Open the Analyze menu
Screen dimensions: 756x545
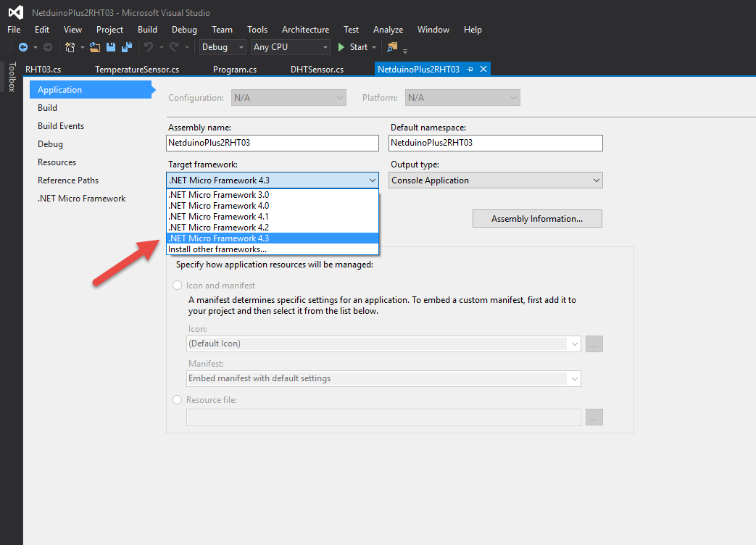pyautogui.click(x=388, y=30)
